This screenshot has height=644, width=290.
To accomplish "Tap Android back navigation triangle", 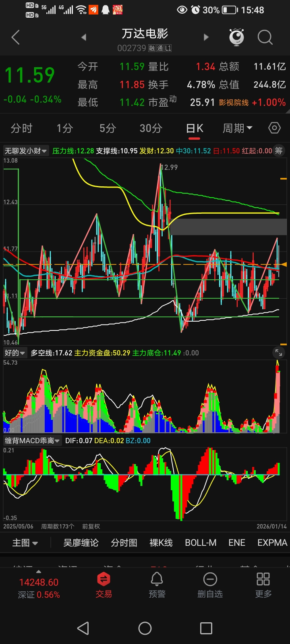I will click(x=83, y=628).
